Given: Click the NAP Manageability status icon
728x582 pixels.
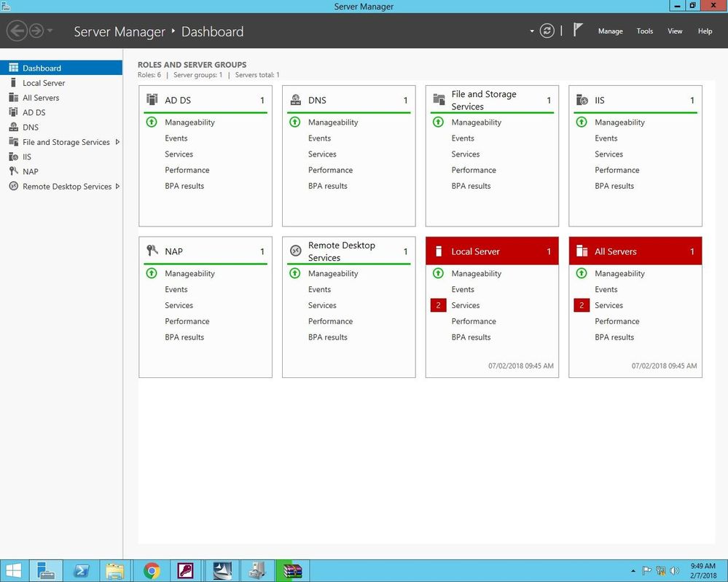Looking at the screenshot, I should (152, 273).
